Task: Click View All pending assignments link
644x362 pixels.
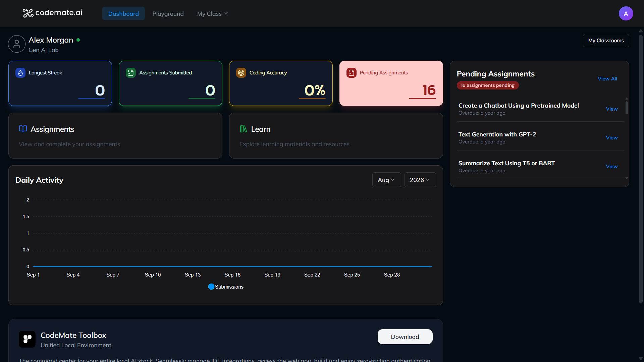Action: [607, 79]
